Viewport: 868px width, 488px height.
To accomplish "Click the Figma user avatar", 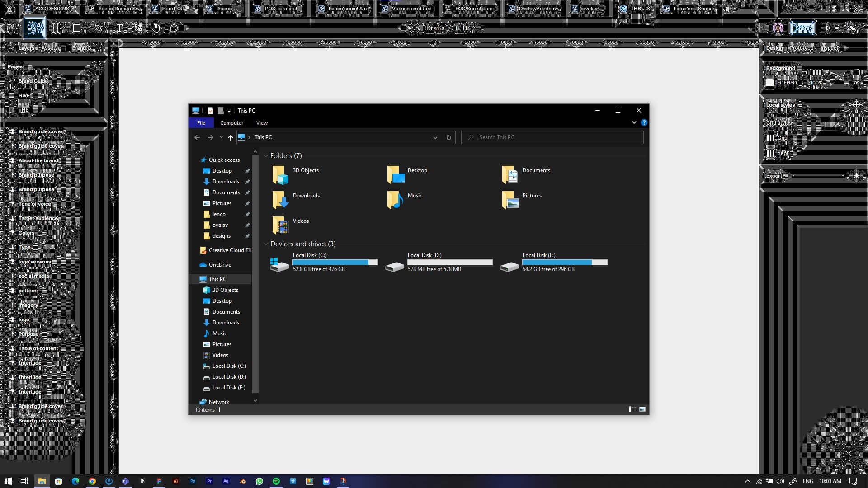I will tap(778, 28).
